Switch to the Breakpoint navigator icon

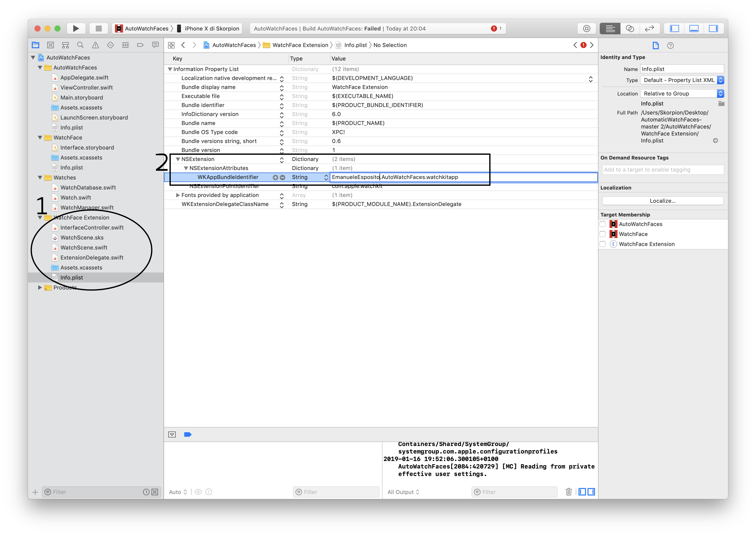click(x=140, y=45)
